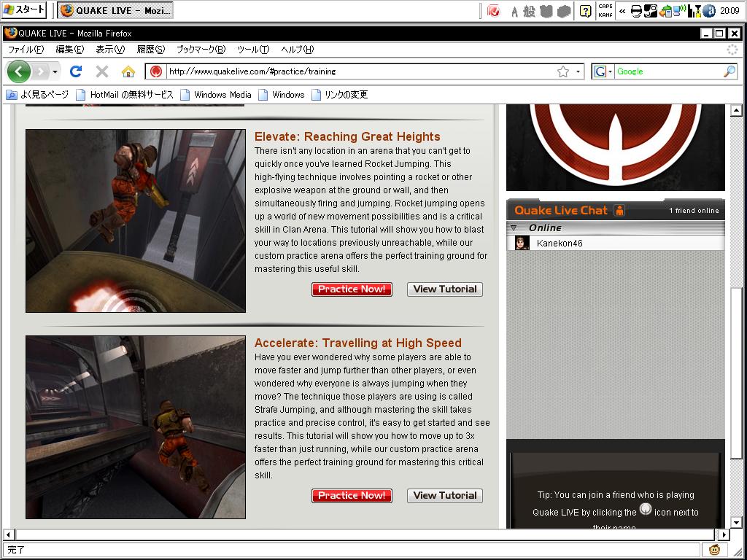Click Practice Now! for the Accelerate tutorial
747x560 pixels.
(x=352, y=496)
